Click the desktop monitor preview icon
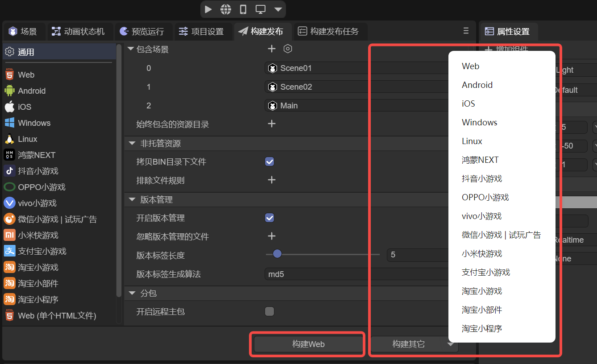597x364 pixels. pyautogui.click(x=261, y=9)
